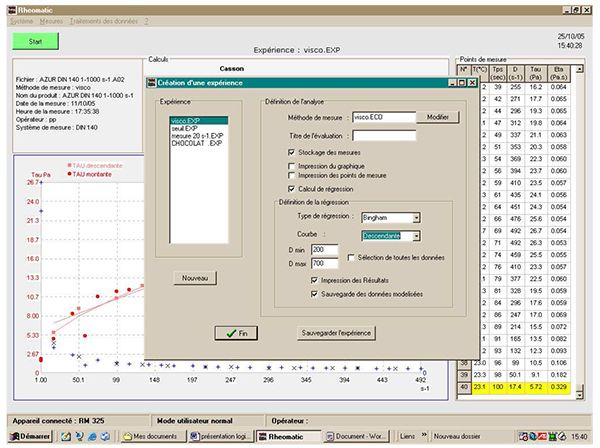Toggle Sauvegarde des données modélisées
This screenshot has width=600, height=448.
314,294
